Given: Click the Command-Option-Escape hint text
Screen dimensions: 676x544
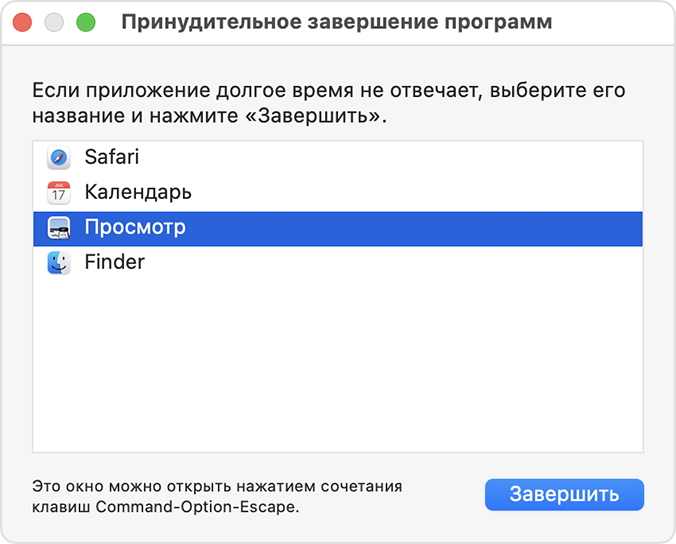Looking at the screenshot, I should [216, 496].
